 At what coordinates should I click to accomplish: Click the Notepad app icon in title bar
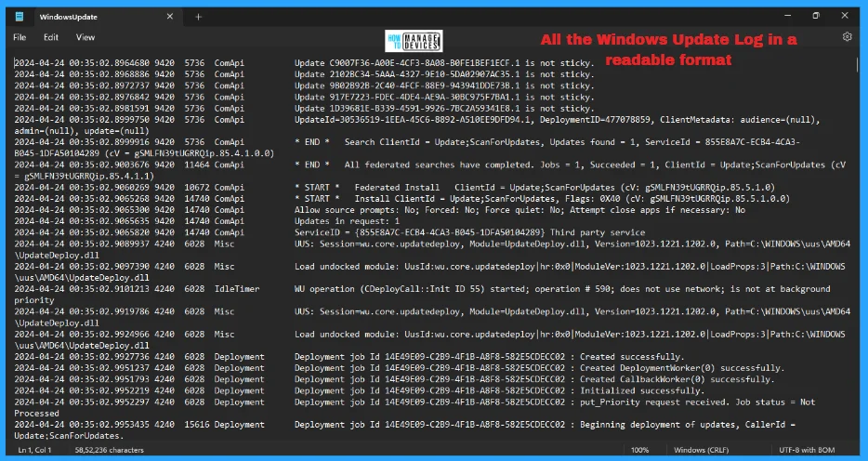pyautogui.click(x=20, y=17)
